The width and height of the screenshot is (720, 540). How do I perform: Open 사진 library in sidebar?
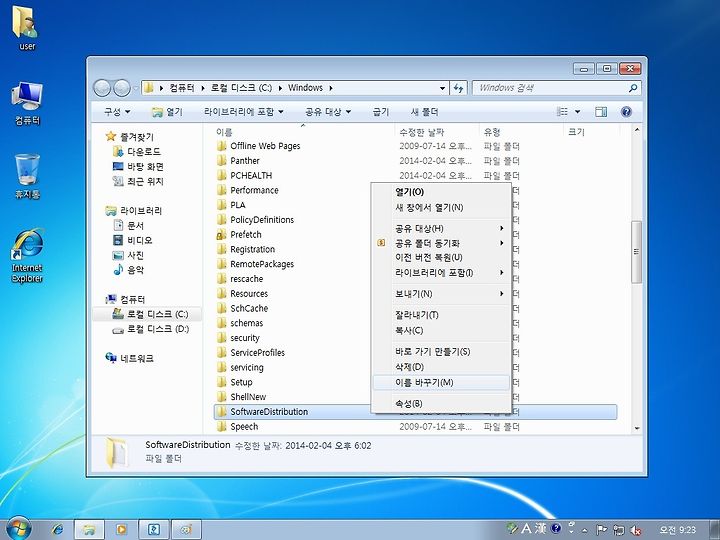pyautogui.click(x=129, y=255)
